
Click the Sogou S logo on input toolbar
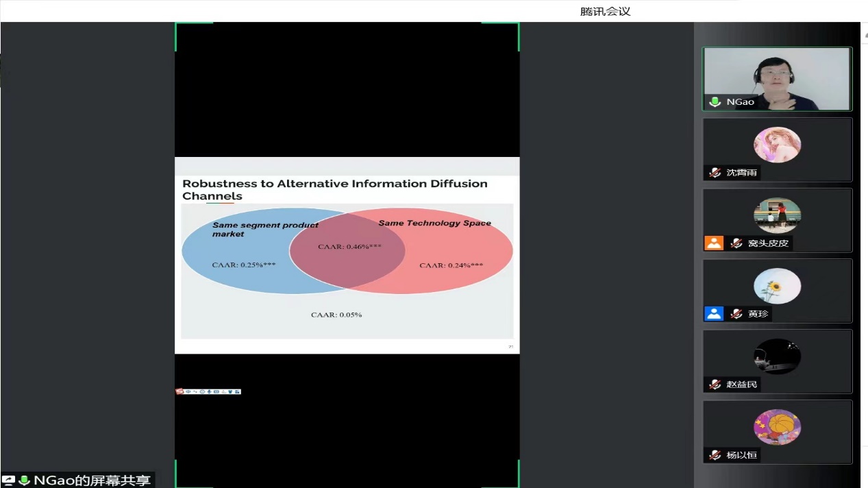point(179,391)
